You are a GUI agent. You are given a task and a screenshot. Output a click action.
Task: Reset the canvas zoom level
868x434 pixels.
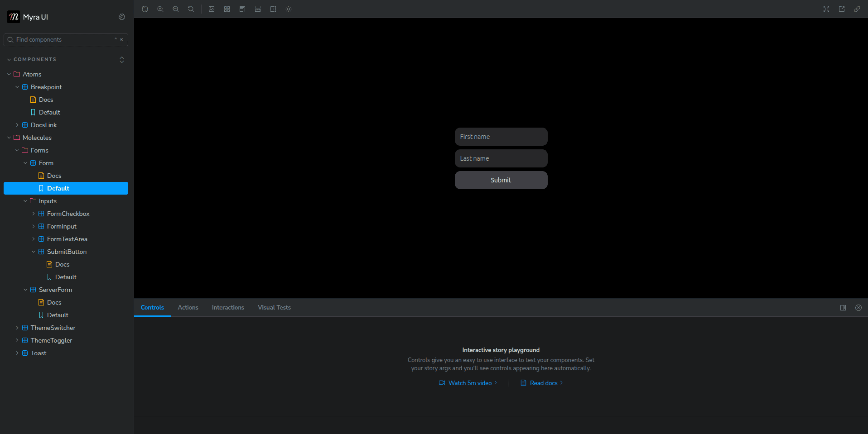(191, 9)
